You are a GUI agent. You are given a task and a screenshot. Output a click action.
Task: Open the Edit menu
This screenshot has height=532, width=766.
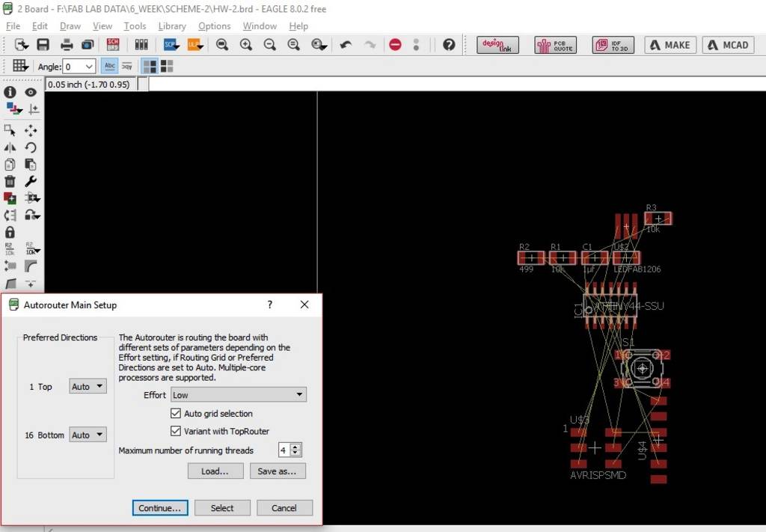(x=40, y=26)
